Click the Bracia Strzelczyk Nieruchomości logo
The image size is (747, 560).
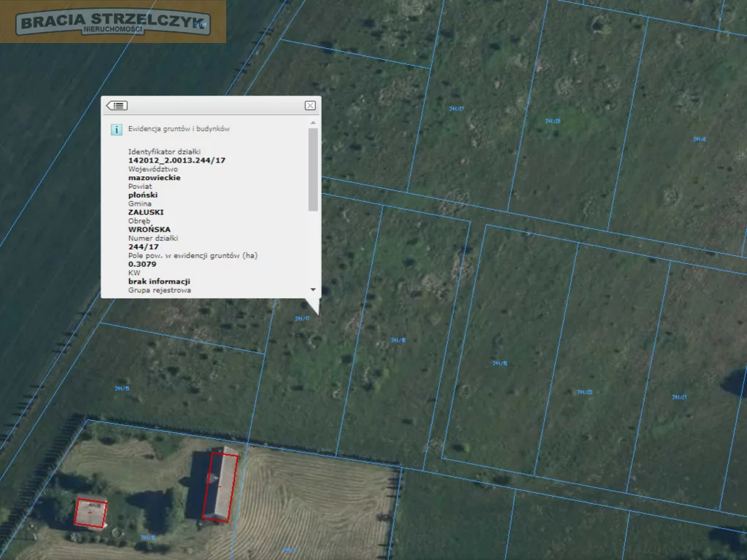coord(113,22)
